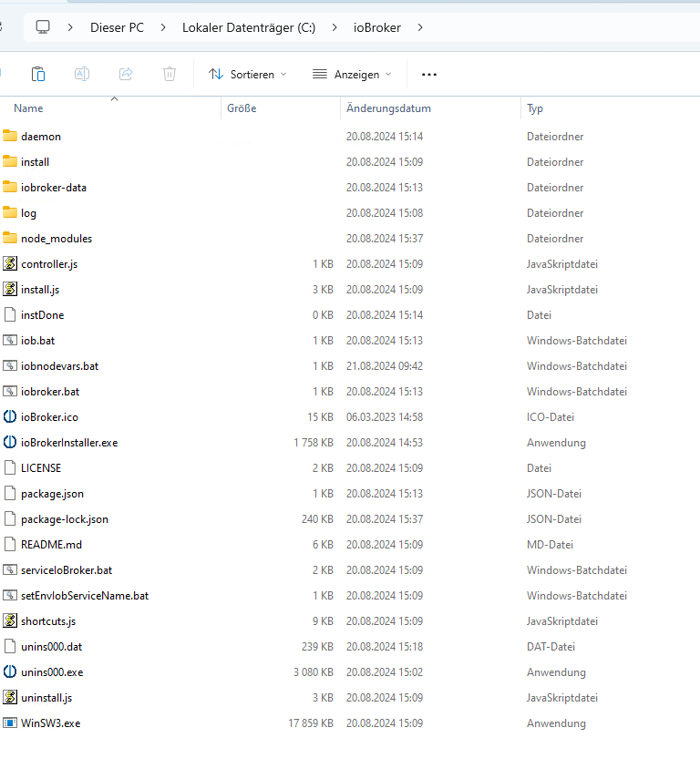The width and height of the screenshot is (700, 779).
Task: Click the PC monitor icon in address bar
Action: click(43, 27)
